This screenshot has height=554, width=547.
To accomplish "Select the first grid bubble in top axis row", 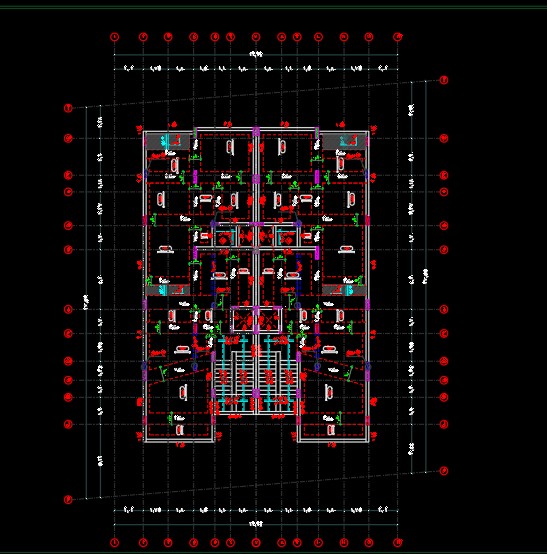I will 114,36.
